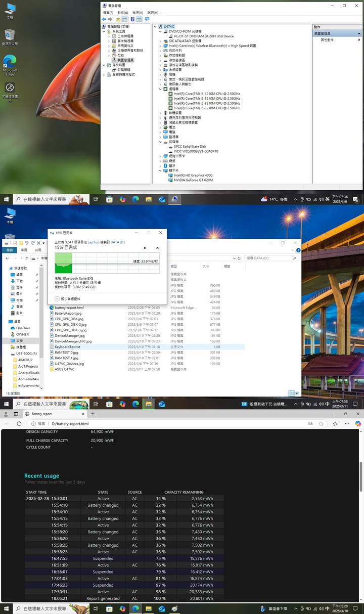Click the LapTop link in copy dialog
This screenshot has width=364, height=614.
(x=94, y=242)
